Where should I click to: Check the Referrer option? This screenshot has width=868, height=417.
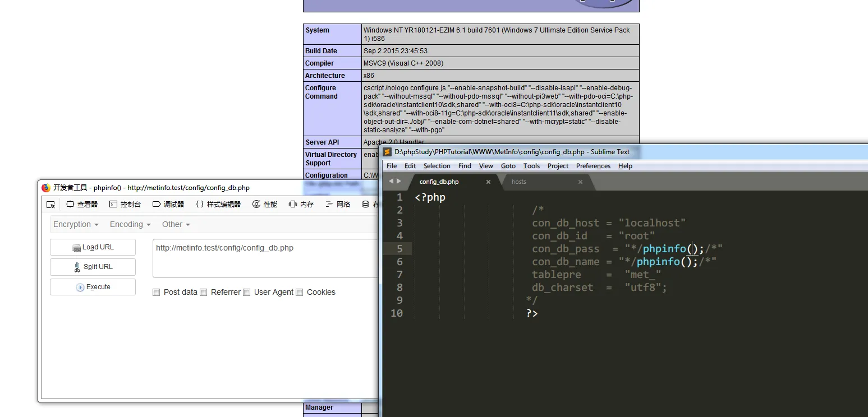click(x=204, y=292)
